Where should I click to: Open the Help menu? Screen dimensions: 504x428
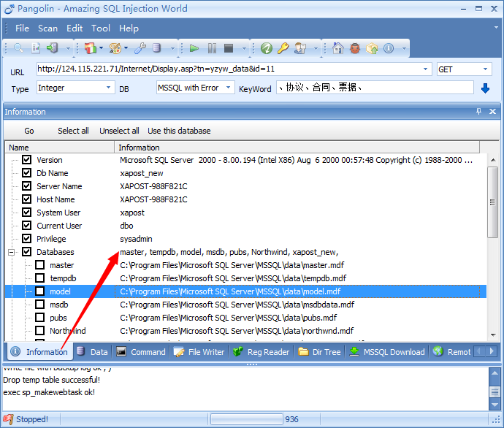[129, 28]
